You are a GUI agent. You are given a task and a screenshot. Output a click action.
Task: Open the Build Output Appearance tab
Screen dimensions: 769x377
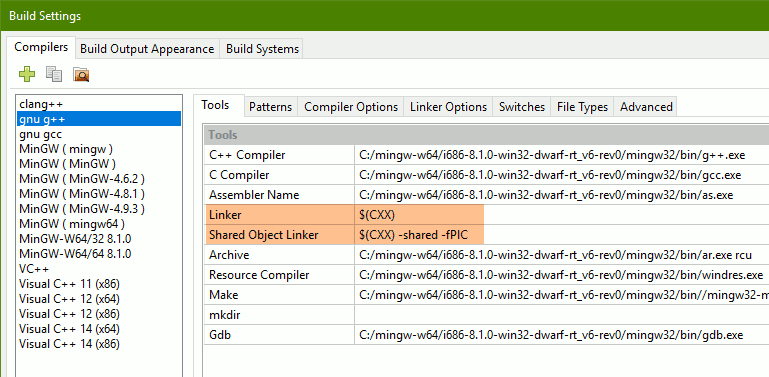click(147, 49)
